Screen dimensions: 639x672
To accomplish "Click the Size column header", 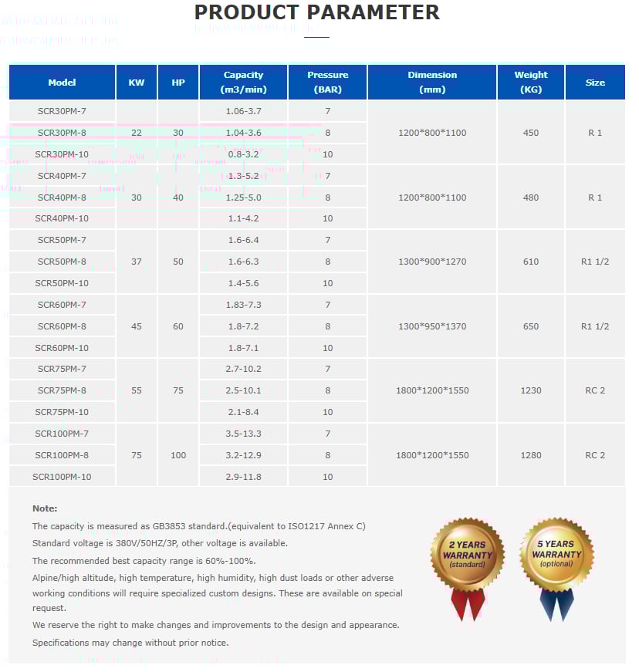I will tap(595, 83).
